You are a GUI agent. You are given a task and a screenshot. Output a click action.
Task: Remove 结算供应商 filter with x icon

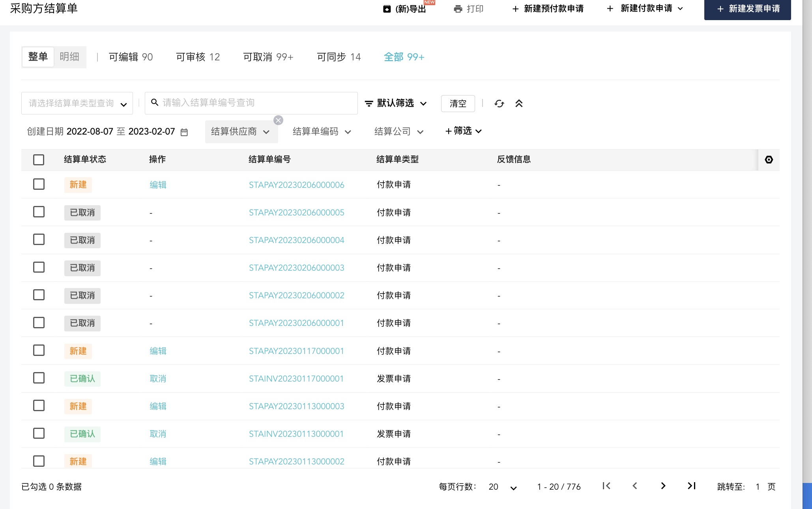click(278, 120)
